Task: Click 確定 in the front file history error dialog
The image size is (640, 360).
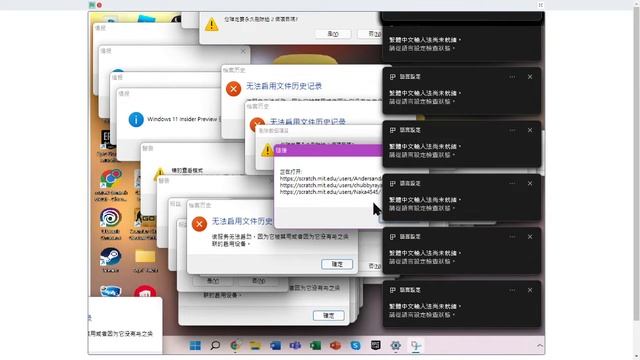Action: coord(337,264)
